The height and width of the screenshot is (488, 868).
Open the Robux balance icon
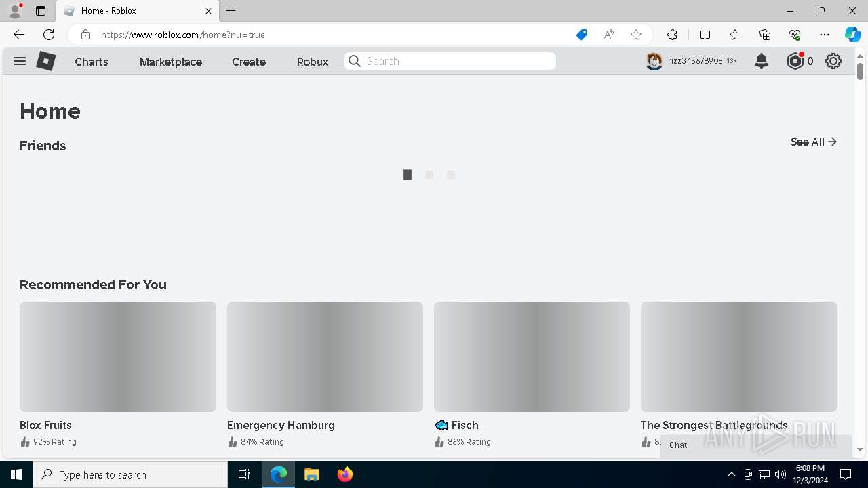(x=795, y=61)
